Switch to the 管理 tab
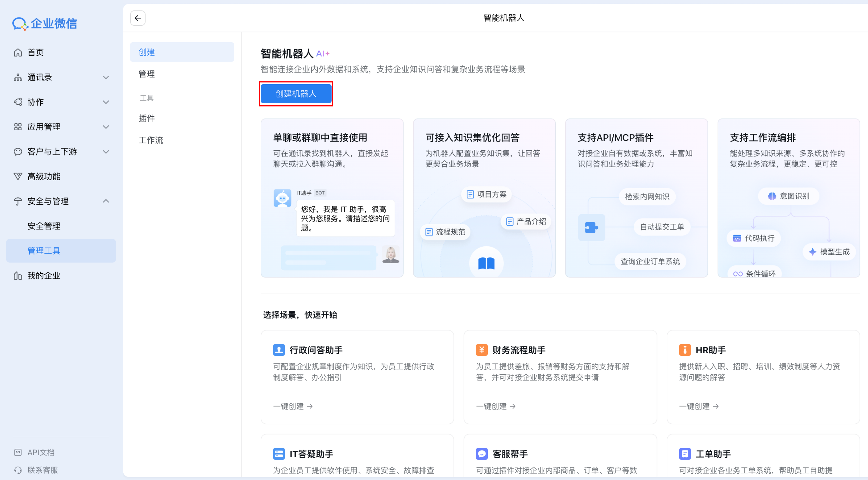 tap(182, 74)
